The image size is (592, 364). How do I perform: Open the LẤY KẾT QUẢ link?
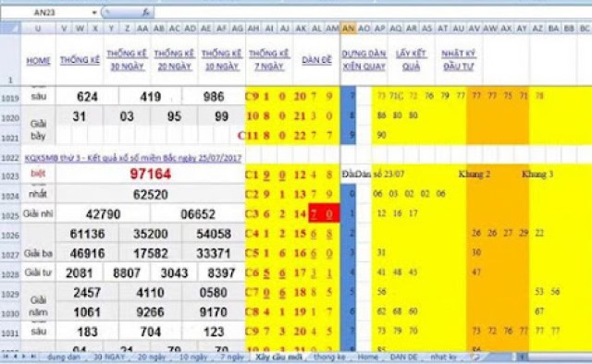tap(411, 60)
